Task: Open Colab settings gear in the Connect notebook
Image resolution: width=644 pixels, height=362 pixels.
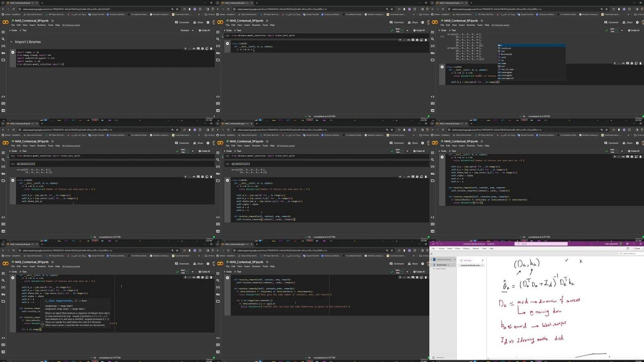Action: (x=208, y=23)
